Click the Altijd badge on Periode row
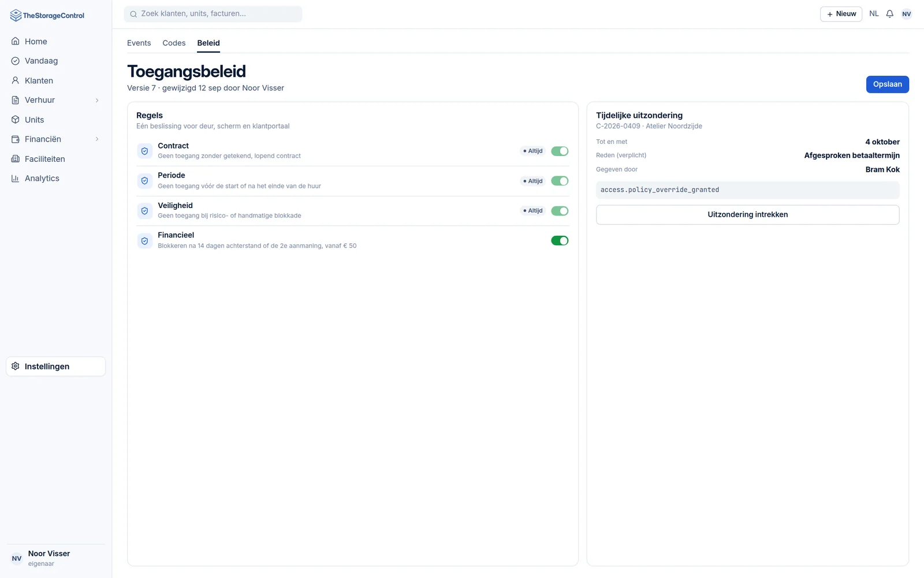Image resolution: width=924 pixels, height=578 pixels. [533, 181]
